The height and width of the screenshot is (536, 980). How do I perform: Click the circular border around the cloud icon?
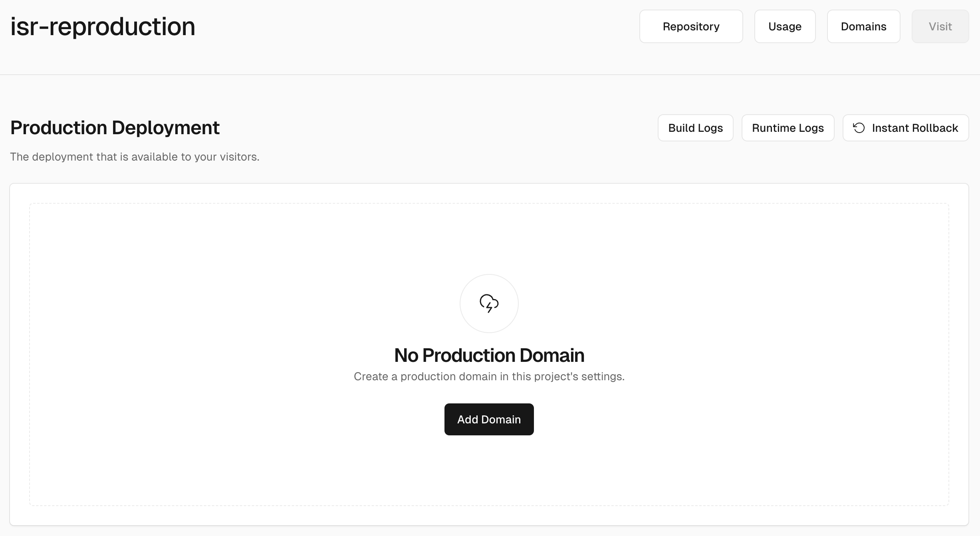click(468, 283)
